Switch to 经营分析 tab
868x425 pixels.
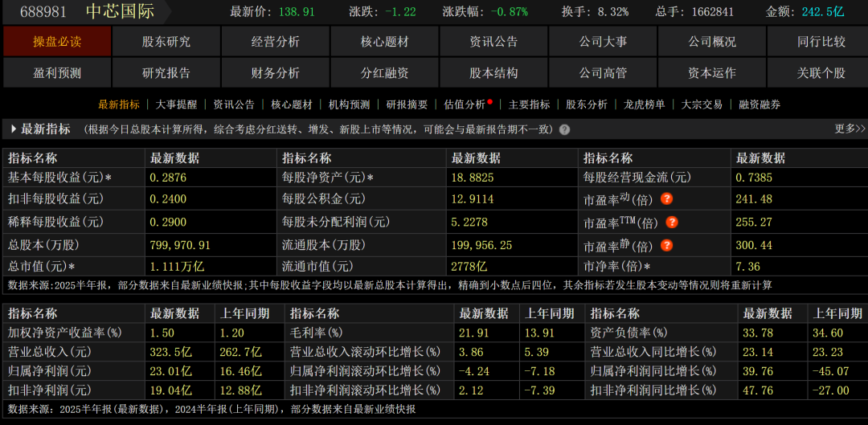coord(275,42)
